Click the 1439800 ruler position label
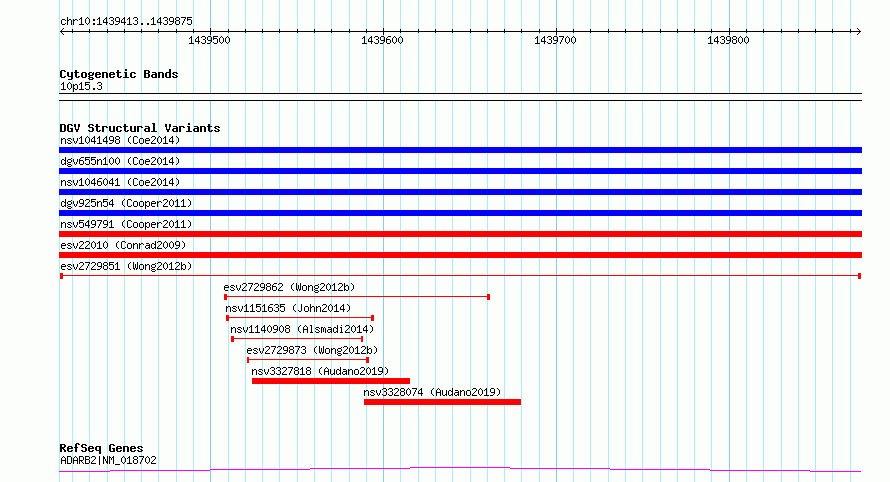Viewport: 890px width, 482px height. point(728,40)
